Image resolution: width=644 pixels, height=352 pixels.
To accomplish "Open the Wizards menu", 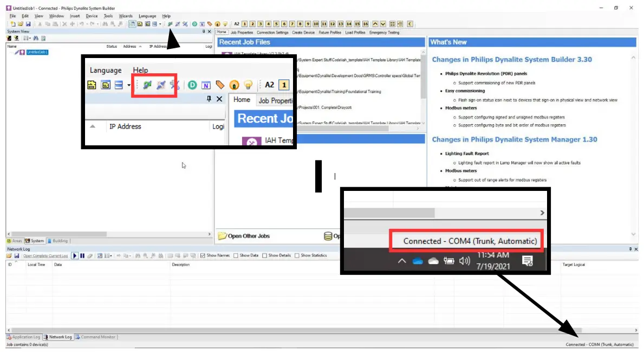I will (126, 16).
